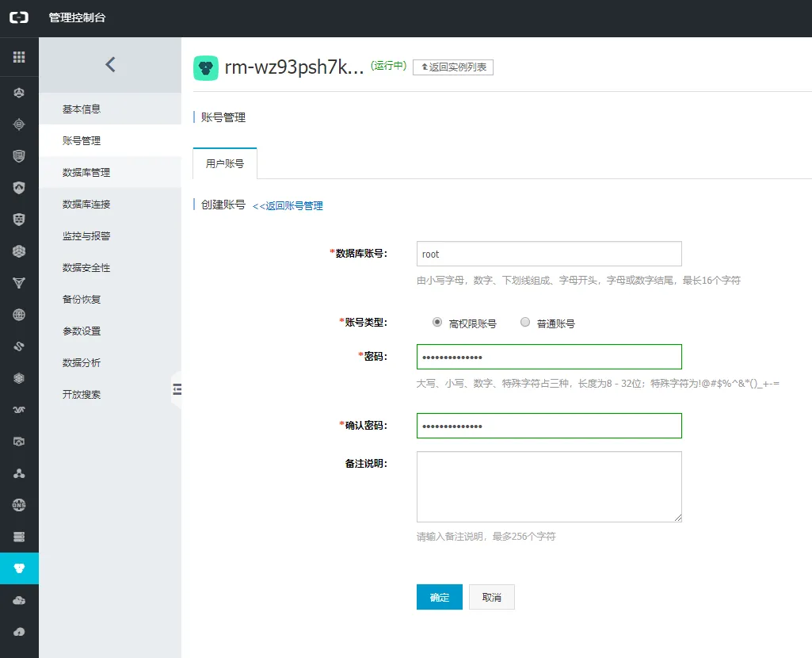Click the instance name rm-wz93psh7k...
812x658 pixels.
coord(294,67)
